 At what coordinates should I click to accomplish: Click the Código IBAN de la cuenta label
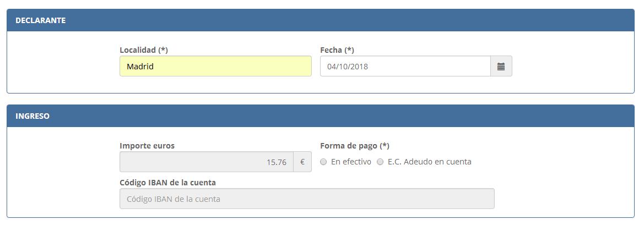pyautogui.click(x=167, y=183)
